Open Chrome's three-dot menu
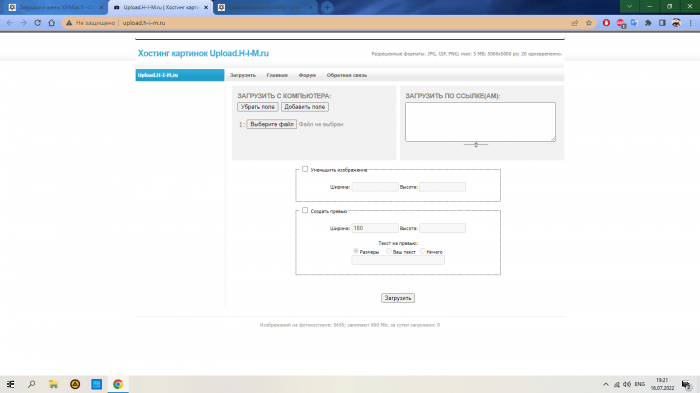The width and height of the screenshot is (700, 393). pyautogui.click(x=690, y=23)
